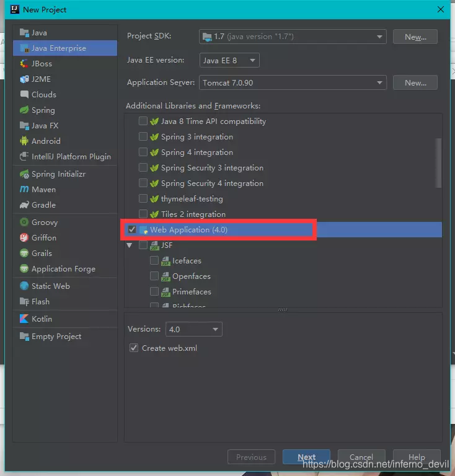Click the Help button
This screenshot has height=476, width=455.
click(x=417, y=457)
